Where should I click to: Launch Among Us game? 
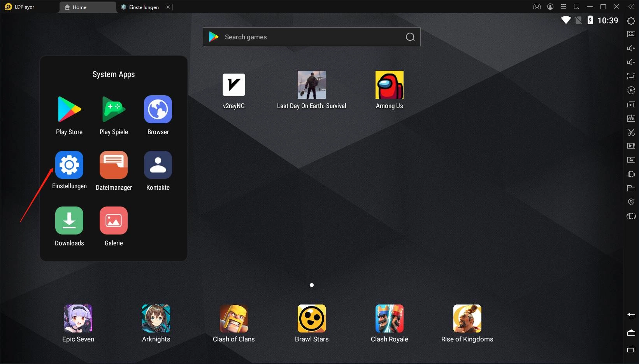(x=390, y=90)
